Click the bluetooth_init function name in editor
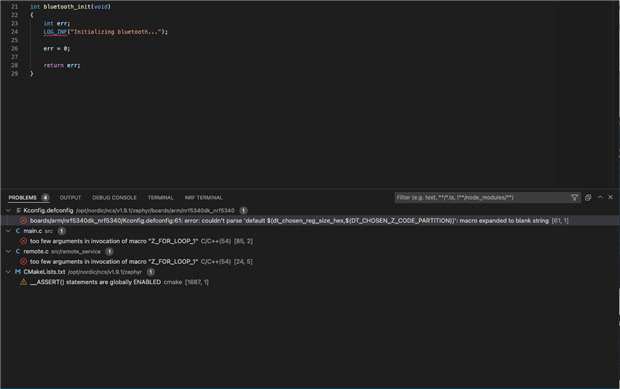 67,7
